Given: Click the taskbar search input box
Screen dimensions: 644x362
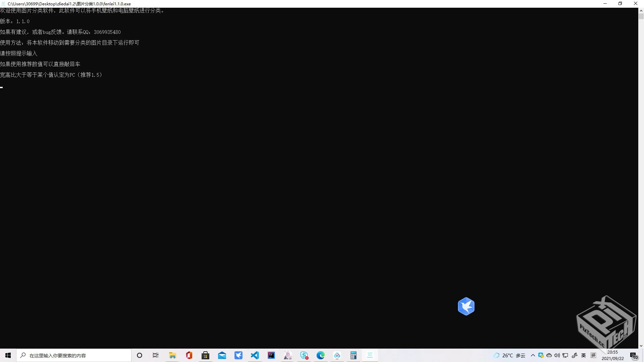Looking at the screenshot, I should coord(74,355).
